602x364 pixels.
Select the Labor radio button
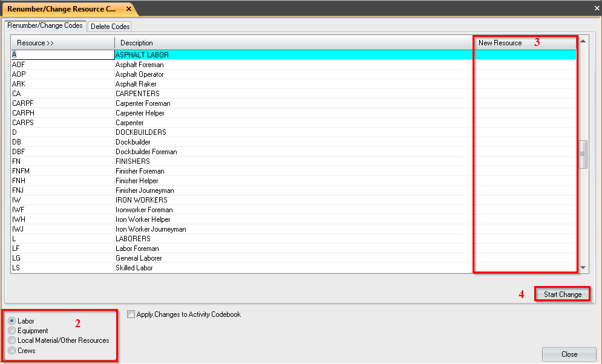pyautogui.click(x=12, y=320)
